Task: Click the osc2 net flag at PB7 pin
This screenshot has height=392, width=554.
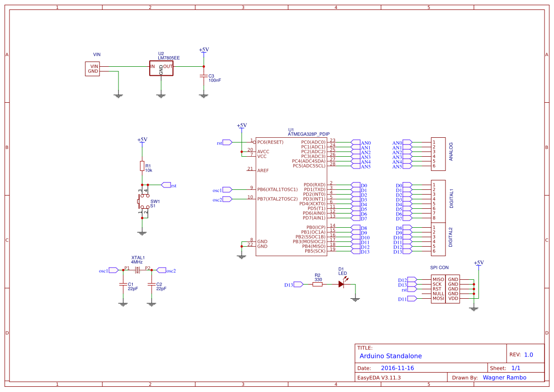Action: [227, 199]
